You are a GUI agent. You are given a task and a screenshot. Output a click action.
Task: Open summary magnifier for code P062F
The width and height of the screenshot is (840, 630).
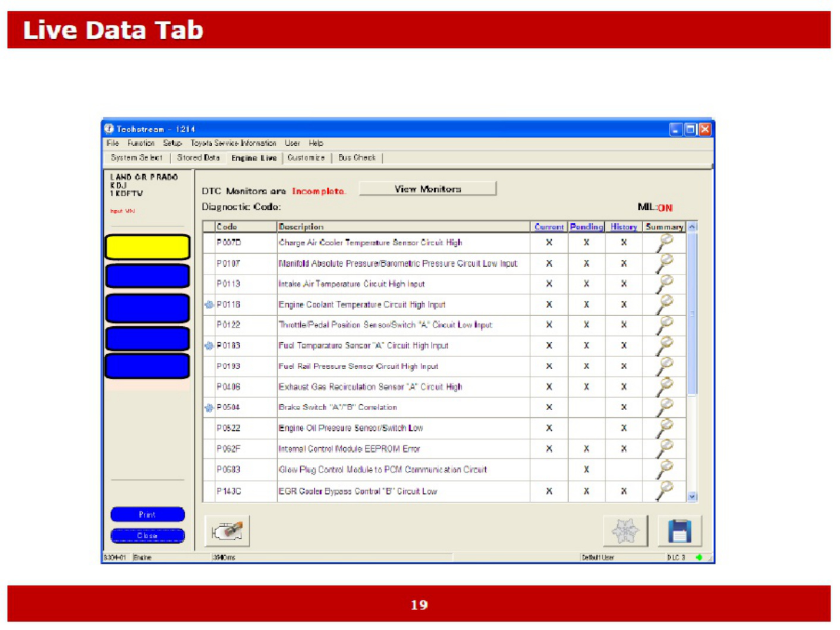[x=665, y=449]
